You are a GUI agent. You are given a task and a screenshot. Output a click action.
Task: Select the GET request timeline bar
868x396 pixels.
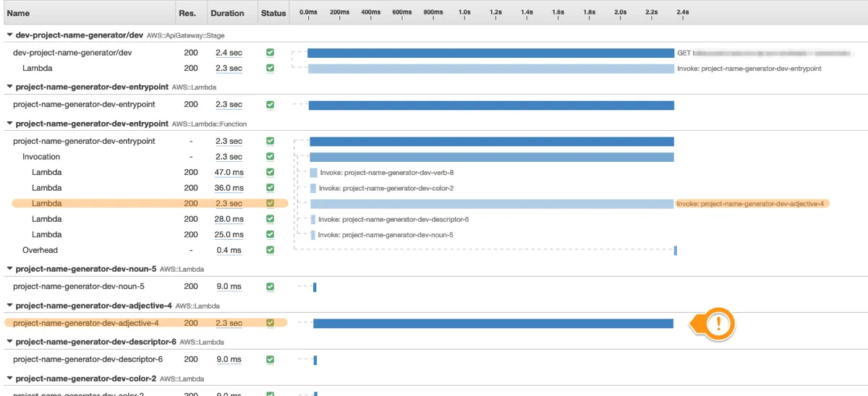[490, 53]
